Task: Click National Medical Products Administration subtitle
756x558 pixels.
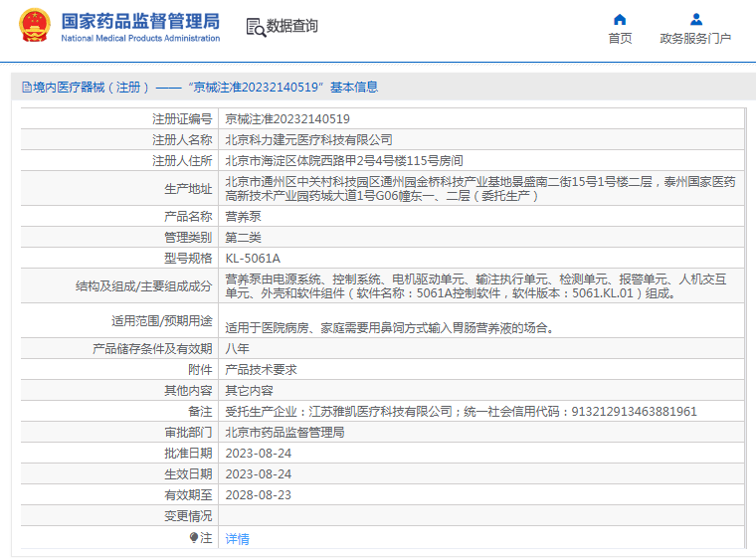Action: click(140, 38)
